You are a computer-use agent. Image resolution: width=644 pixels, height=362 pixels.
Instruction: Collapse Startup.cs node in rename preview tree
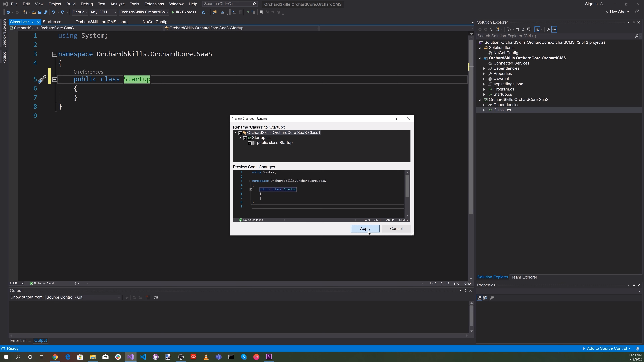[x=240, y=138]
